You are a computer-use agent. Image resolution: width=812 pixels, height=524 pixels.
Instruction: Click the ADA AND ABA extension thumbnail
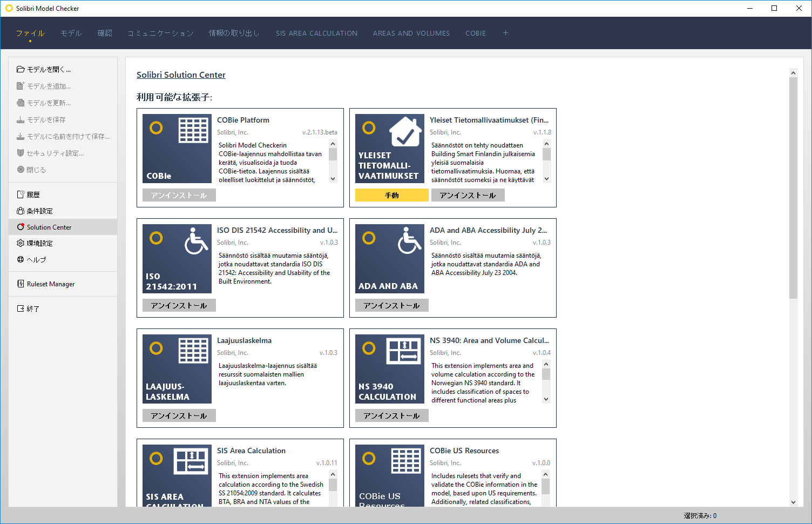[x=390, y=259]
